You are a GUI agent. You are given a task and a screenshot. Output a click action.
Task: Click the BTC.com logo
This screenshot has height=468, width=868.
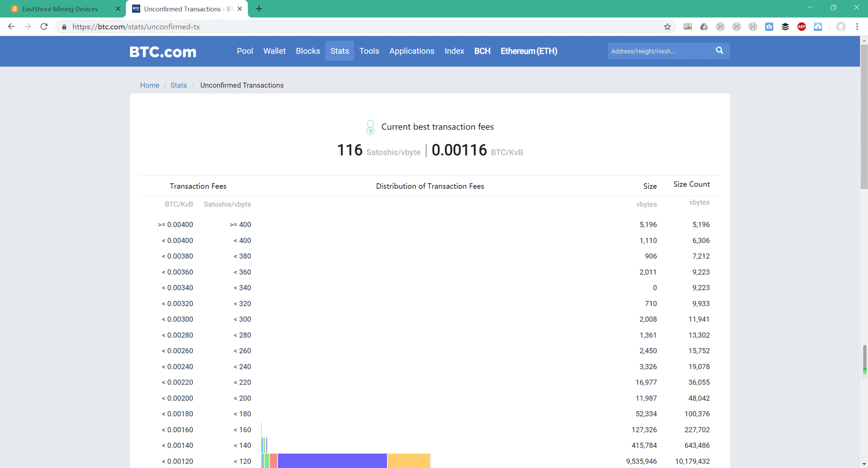coord(163,51)
